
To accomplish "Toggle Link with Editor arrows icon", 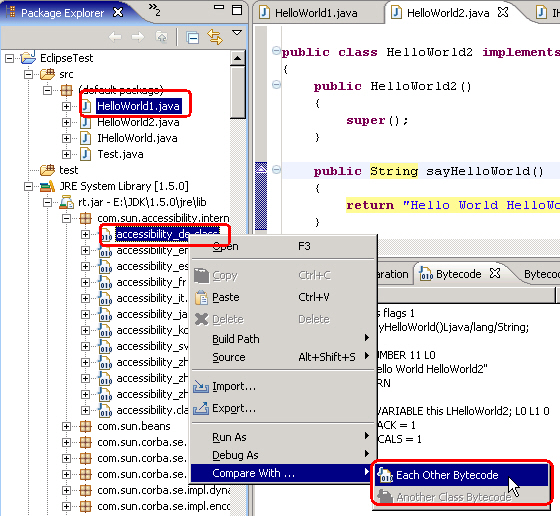I will coord(215,37).
